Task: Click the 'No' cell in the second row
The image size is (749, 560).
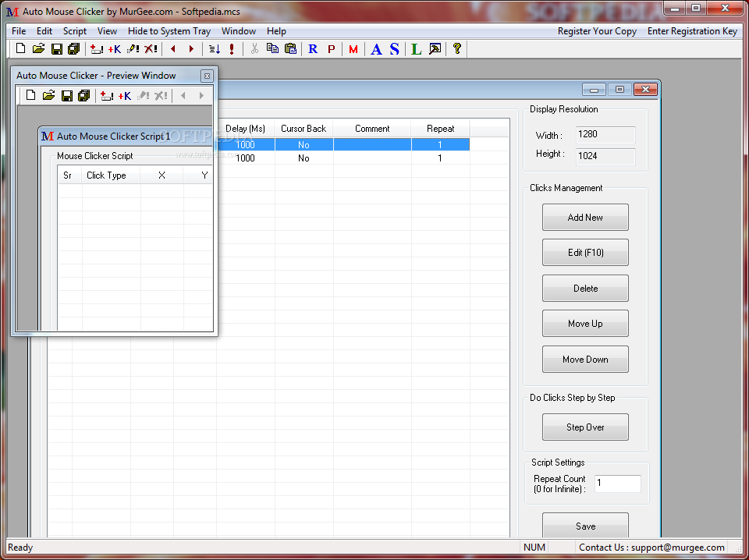Action: 304,158
